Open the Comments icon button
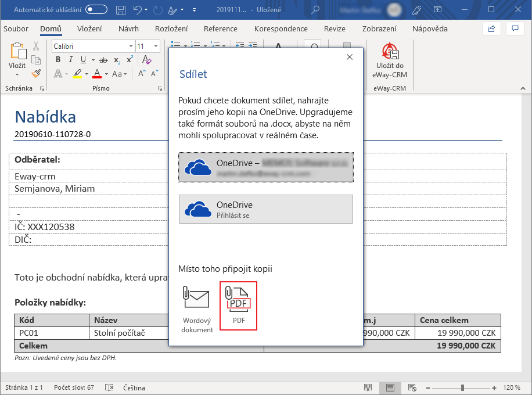The height and width of the screenshot is (395, 532). click(515, 28)
